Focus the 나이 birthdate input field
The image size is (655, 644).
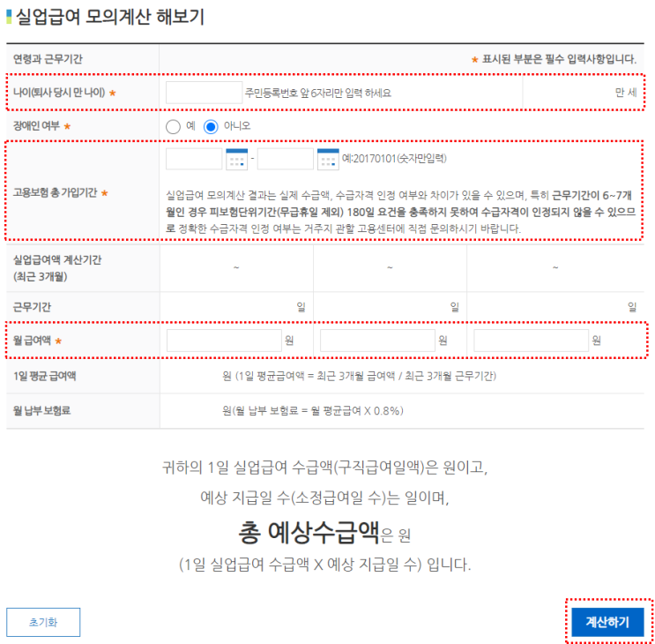204,93
